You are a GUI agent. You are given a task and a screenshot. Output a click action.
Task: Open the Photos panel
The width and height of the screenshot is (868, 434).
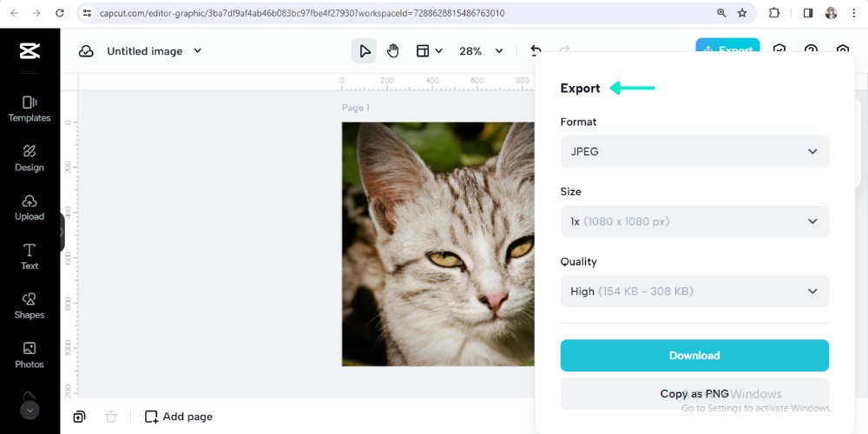click(x=30, y=355)
